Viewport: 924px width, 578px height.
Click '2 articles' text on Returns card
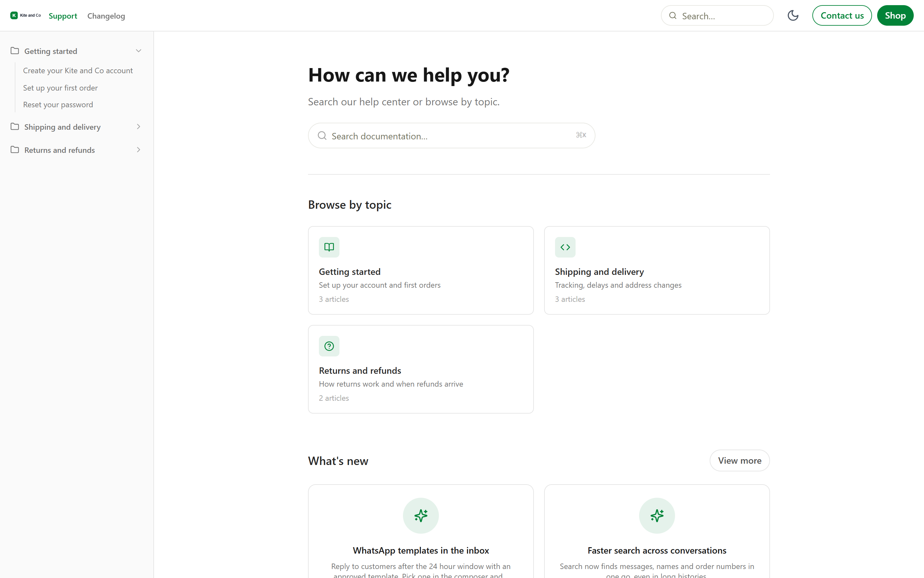click(334, 398)
